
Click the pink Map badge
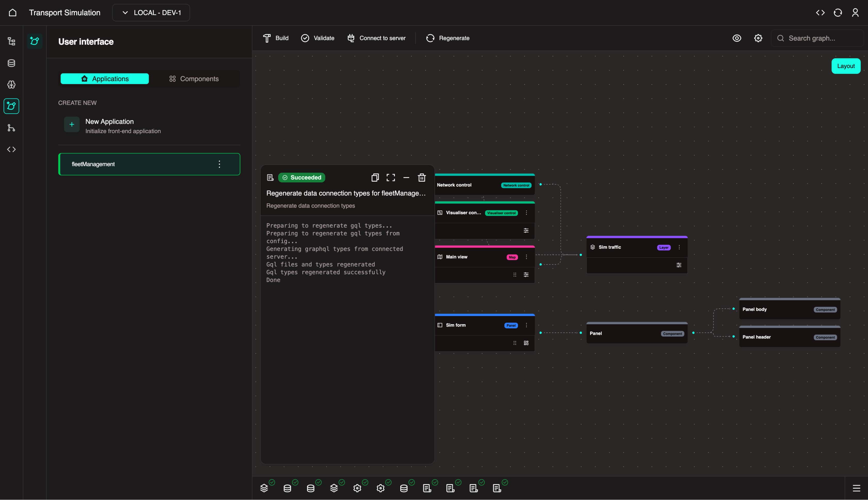512,257
